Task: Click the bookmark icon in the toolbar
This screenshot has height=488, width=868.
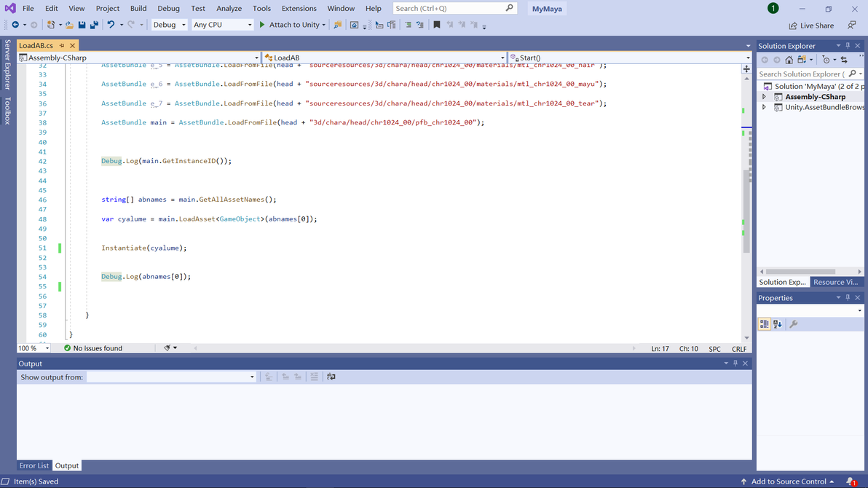Action: coord(437,25)
